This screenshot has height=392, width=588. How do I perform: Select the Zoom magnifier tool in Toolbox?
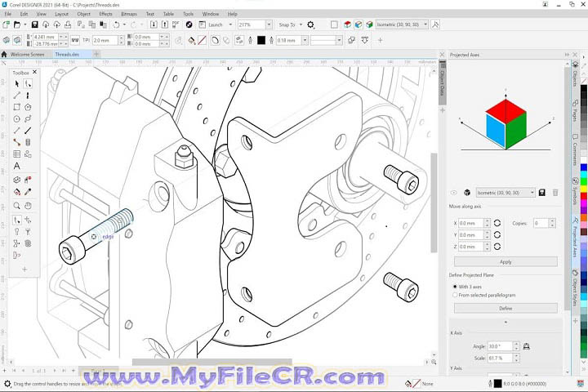[17, 206]
